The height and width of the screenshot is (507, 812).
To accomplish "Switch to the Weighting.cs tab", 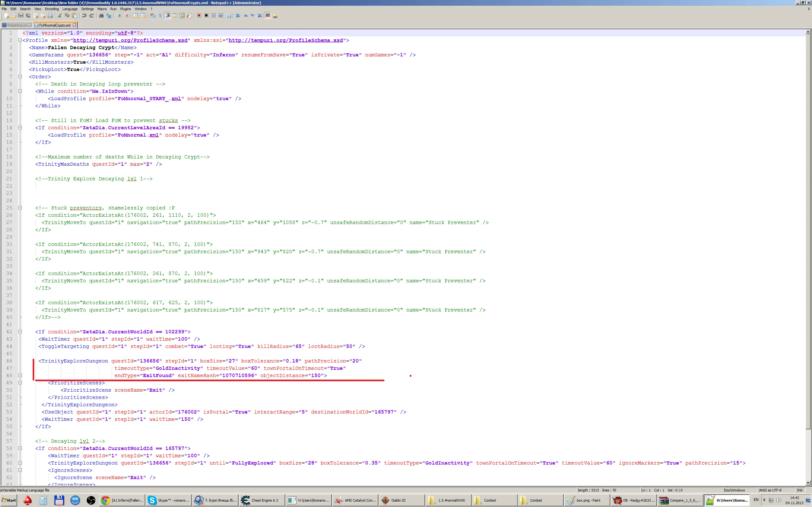I will (16, 25).
